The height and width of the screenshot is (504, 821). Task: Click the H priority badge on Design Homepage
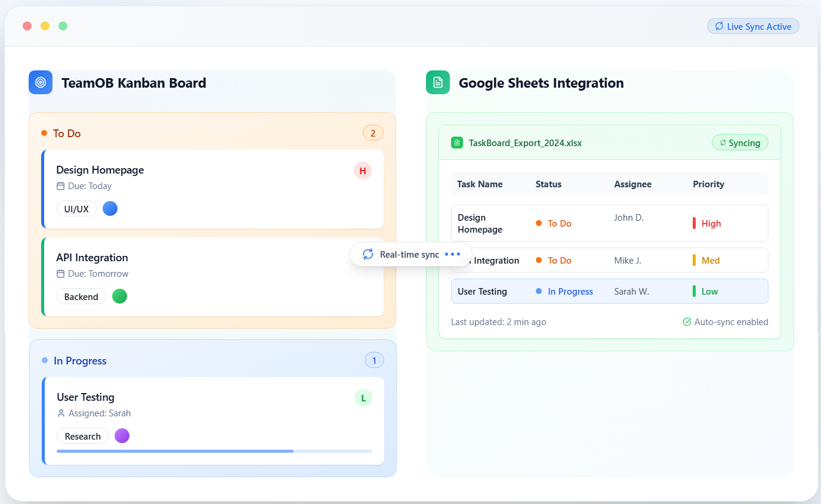pos(363,171)
